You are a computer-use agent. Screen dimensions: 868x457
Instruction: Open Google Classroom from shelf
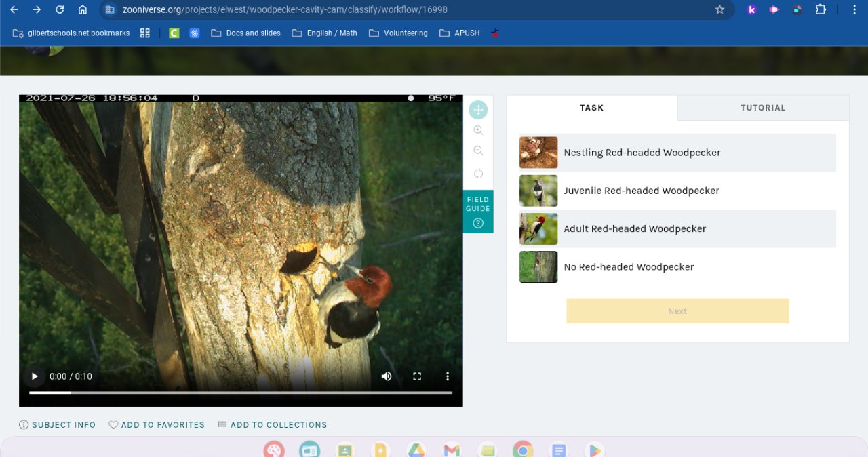pos(345,450)
